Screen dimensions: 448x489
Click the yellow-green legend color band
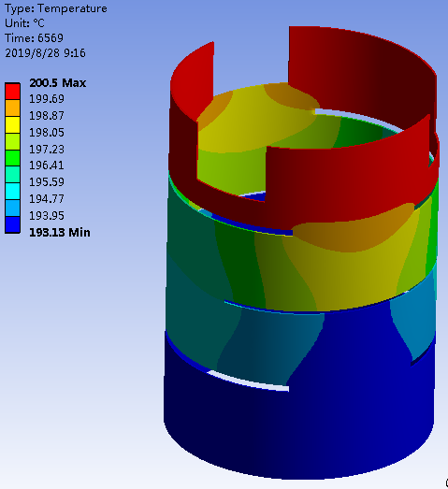tap(12, 141)
